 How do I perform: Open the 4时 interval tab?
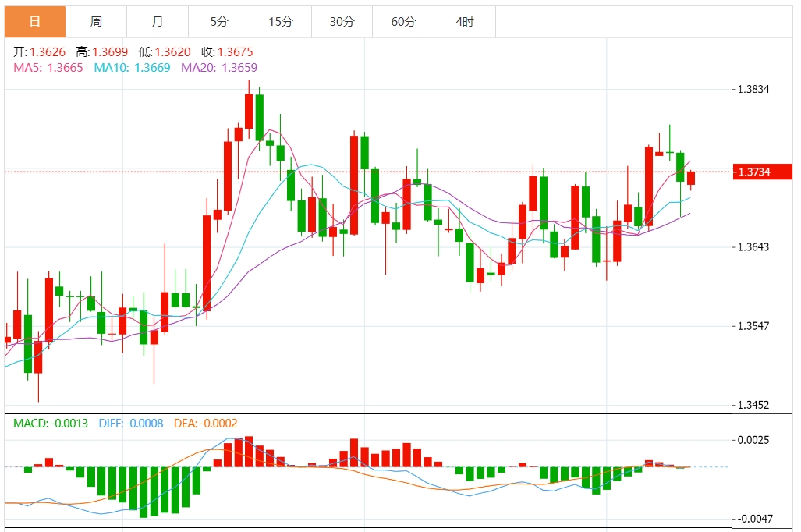tap(465, 22)
